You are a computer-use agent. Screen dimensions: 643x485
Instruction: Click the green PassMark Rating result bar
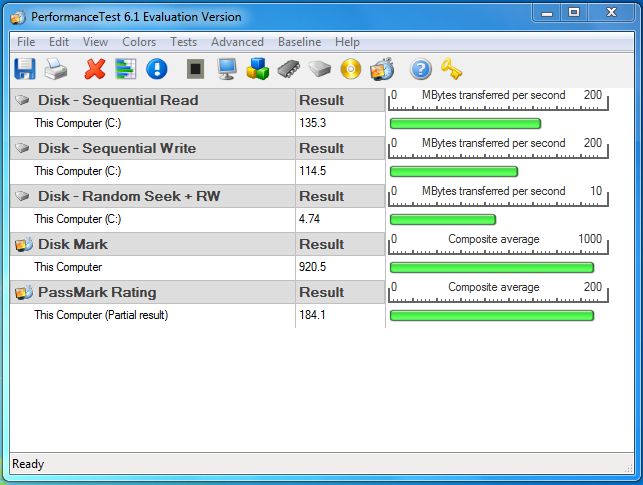pyautogui.click(x=492, y=316)
